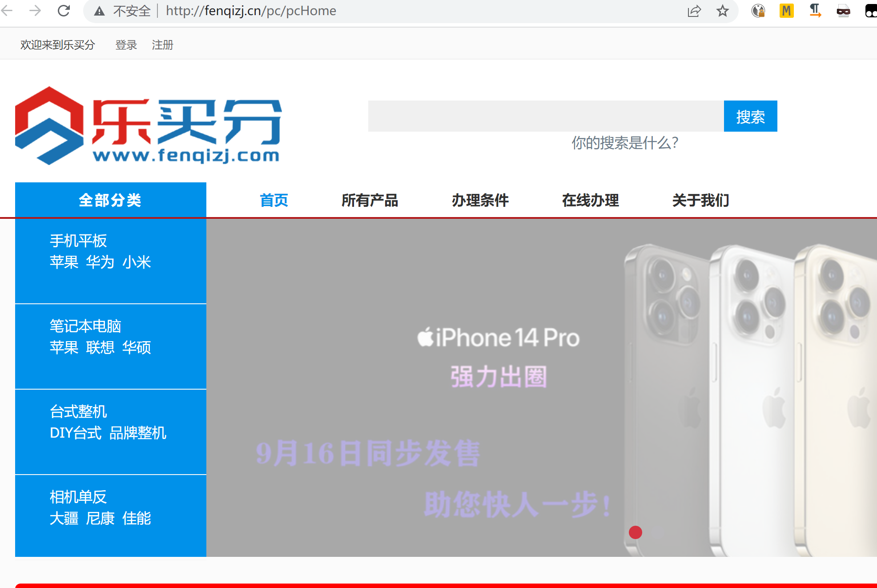Click the browser forward arrow
The image size is (877, 588).
(x=35, y=11)
